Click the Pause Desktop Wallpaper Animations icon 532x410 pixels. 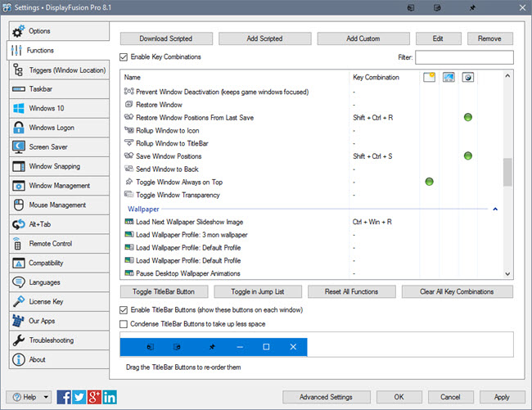point(129,273)
